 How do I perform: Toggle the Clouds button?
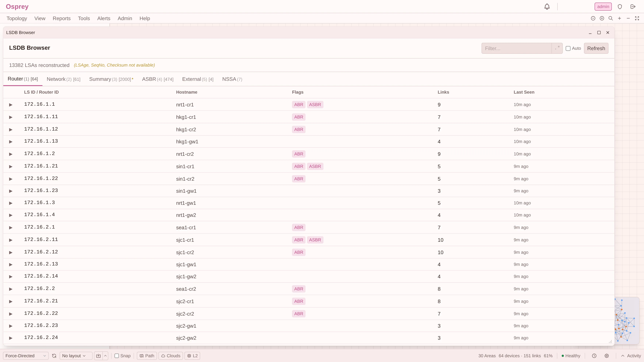[171, 356]
